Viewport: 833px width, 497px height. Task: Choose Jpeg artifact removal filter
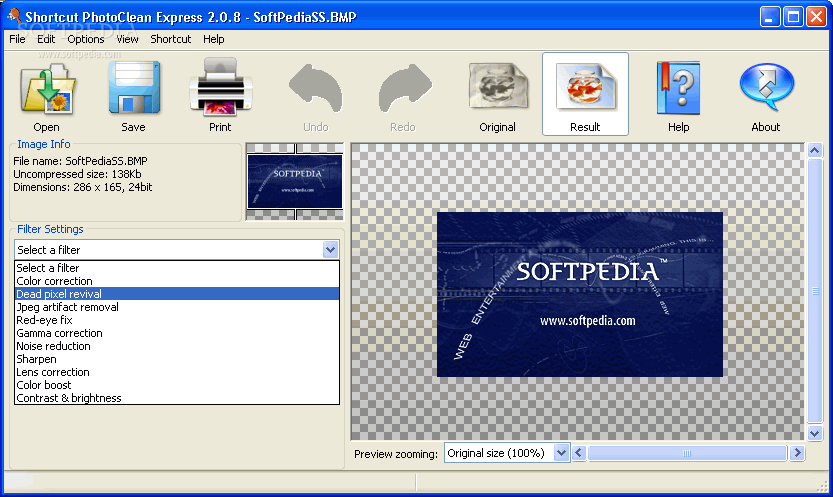[x=177, y=307]
